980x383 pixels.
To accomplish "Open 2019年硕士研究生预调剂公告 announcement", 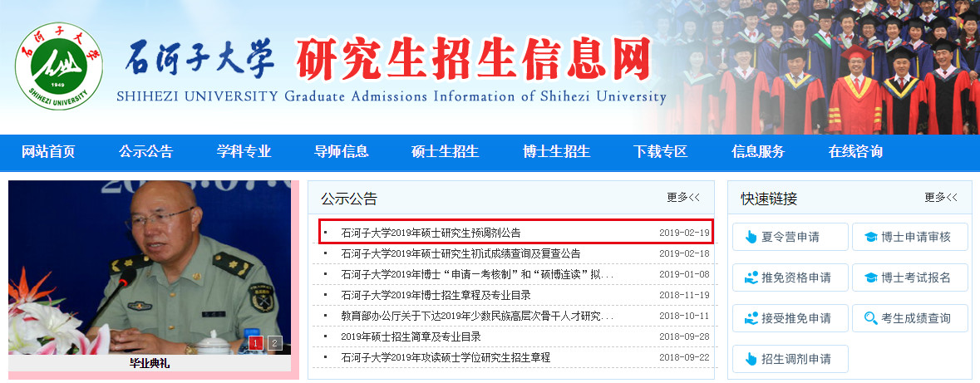I will [x=431, y=233].
